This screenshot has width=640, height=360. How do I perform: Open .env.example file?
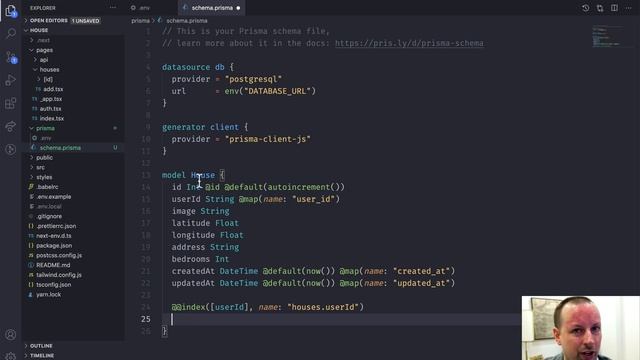(x=53, y=197)
